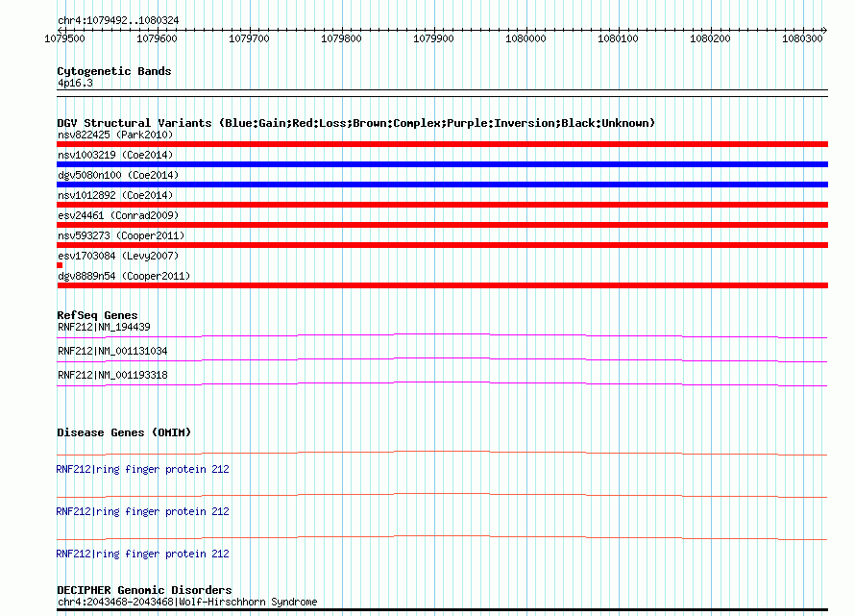Open the Disease Genes (OMIM) track title
Viewport: 855px width, 616px height.
point(124,432)
